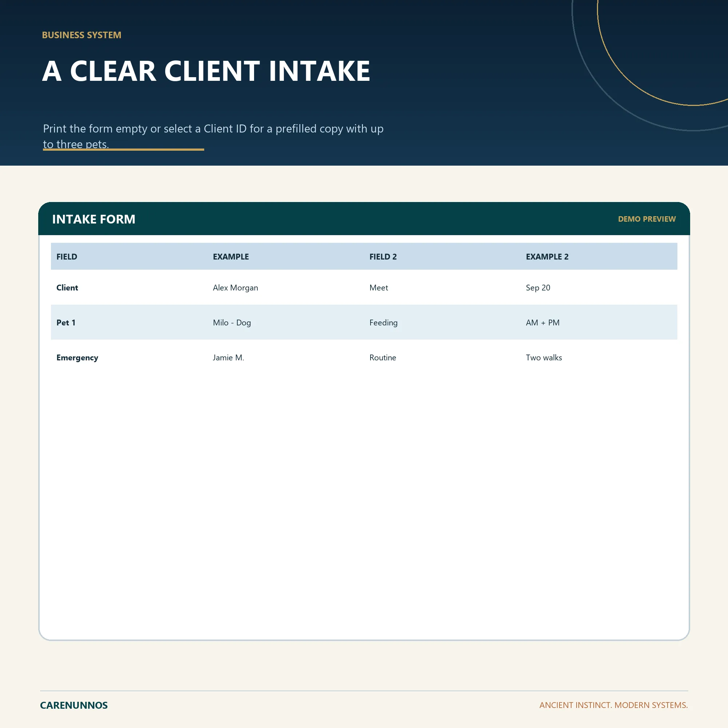Screen dimensions: 728x728
Task: Select the Client row label
Action: (67, 288)
